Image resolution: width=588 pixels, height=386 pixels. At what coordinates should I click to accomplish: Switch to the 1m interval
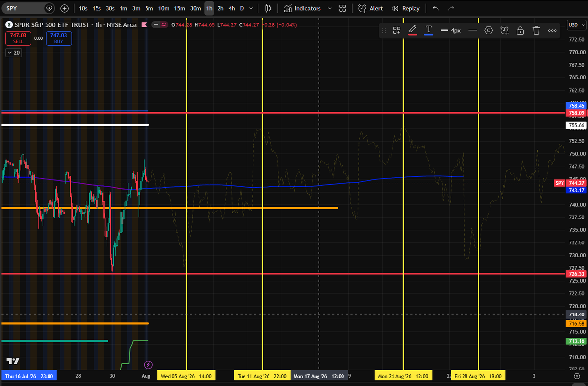point(123,8)
